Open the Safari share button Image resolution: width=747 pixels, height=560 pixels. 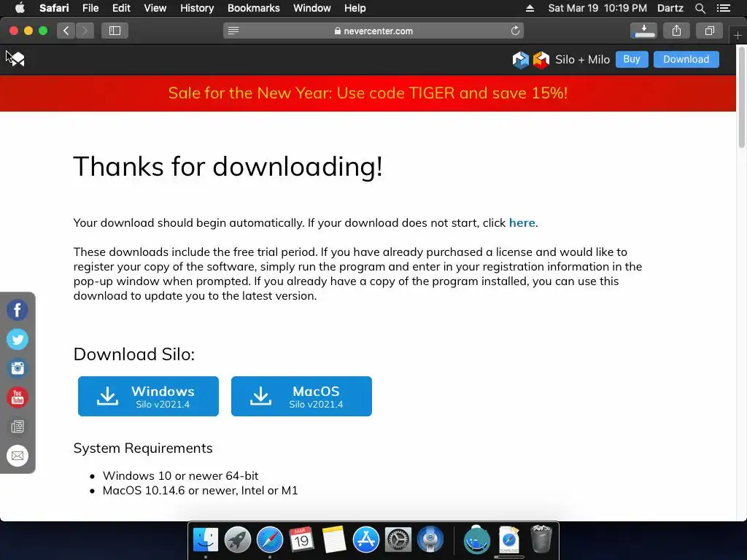click(676, 31)
